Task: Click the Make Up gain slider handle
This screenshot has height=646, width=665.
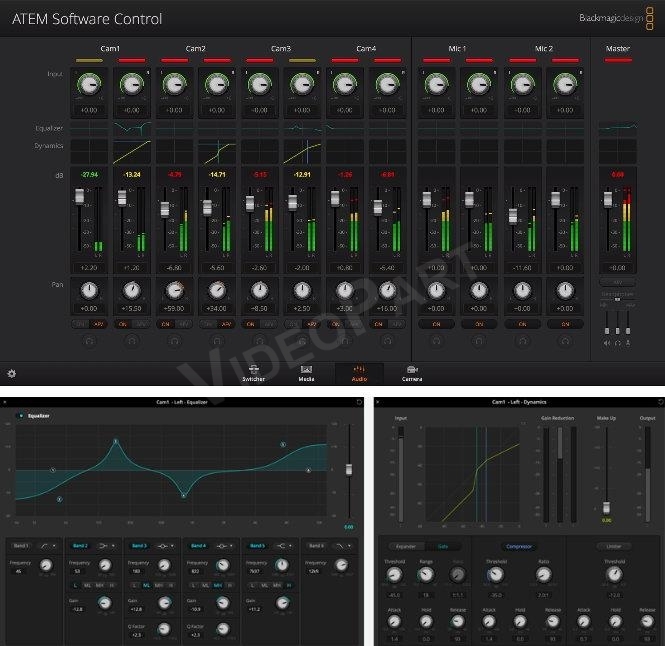Action: [606, 507]
